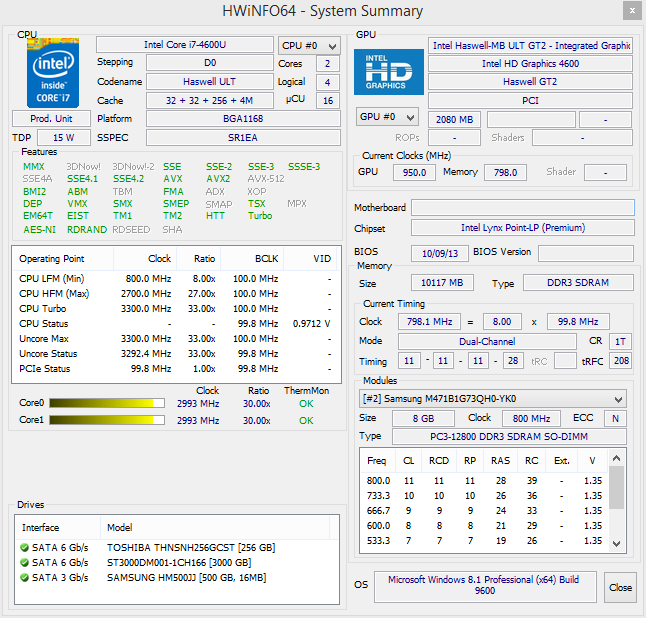Viewport: 646px width, 618px height.
Task: Click the Freq column header in modules table
Action: [377, 461]
